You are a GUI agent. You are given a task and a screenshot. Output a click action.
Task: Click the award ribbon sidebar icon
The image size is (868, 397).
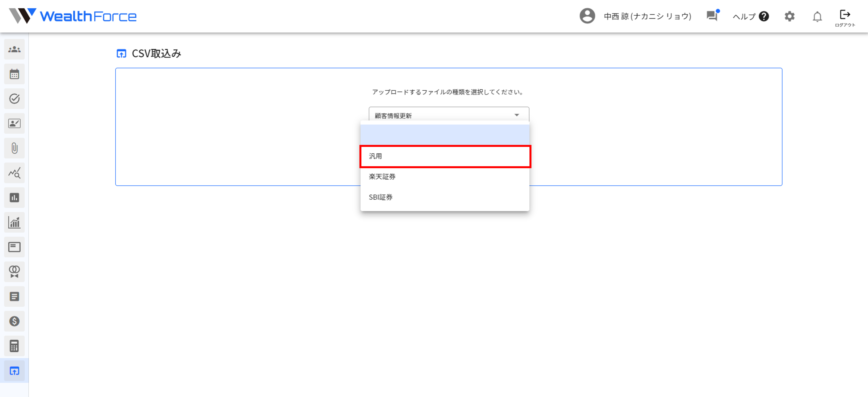point(14,272)
